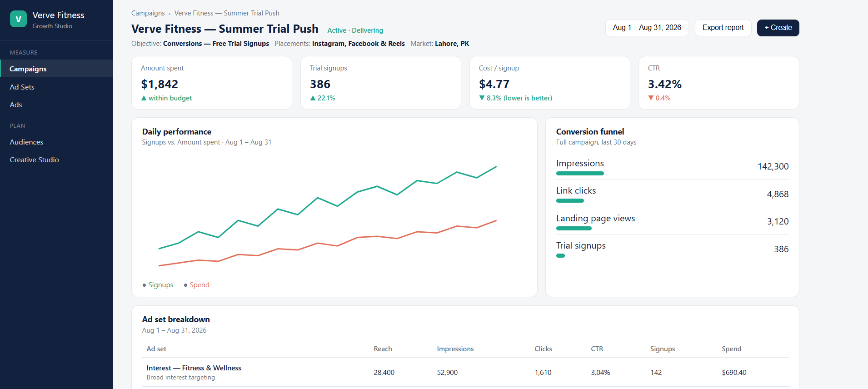Click the 3.04% CTR table cell
Image resolution: width=868 pixels, height=389 pixels.
[600, 373]
